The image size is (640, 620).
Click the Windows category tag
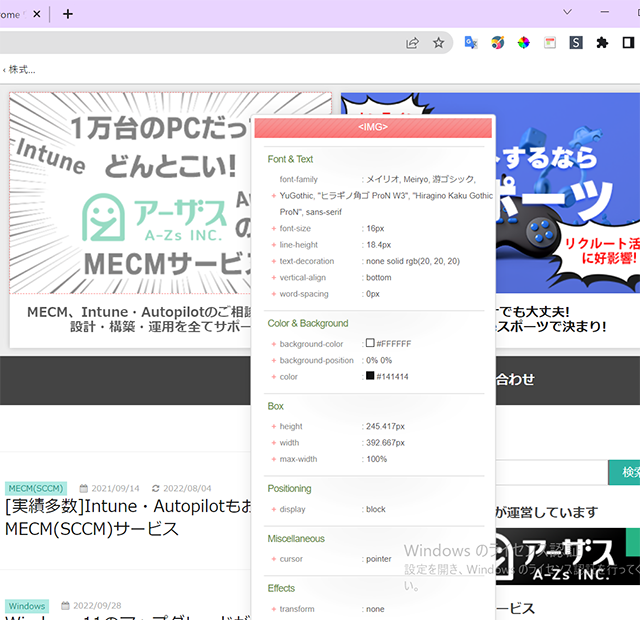27,606
